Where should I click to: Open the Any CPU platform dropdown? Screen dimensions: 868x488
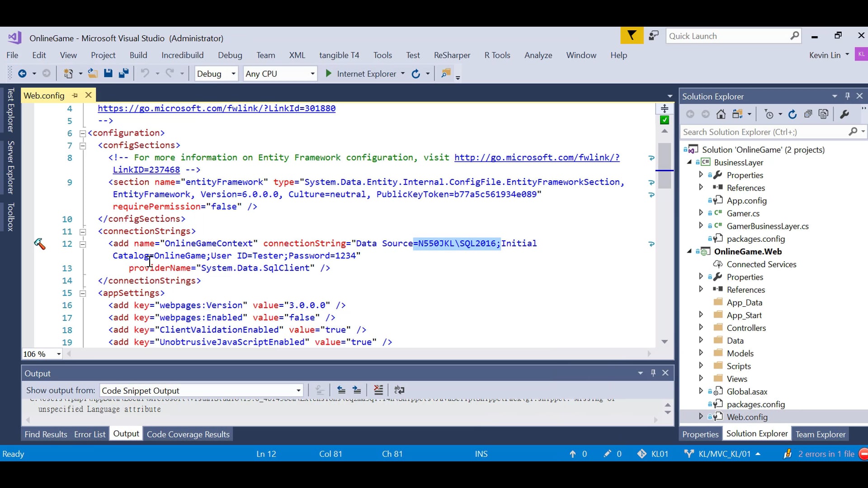pyautogui.click(x=312, y=73)
